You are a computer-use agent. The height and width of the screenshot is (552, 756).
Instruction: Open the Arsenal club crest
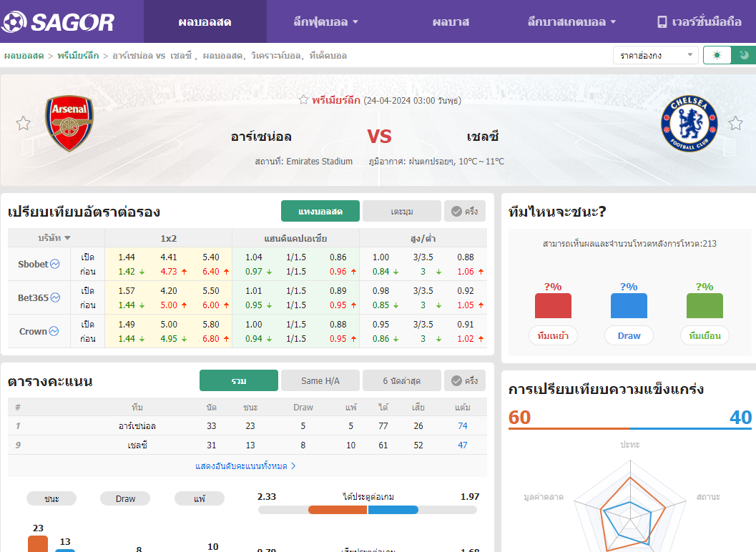coord(69,123)
